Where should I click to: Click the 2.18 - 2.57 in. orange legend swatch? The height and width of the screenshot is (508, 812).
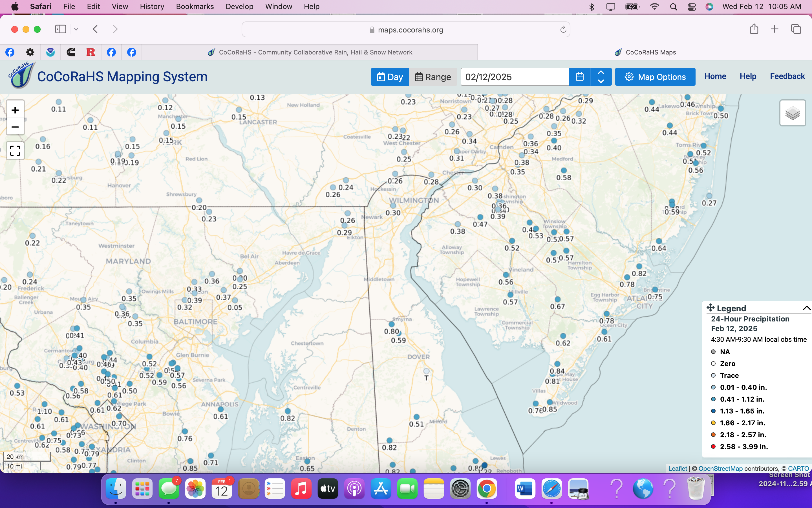(713, 435)
